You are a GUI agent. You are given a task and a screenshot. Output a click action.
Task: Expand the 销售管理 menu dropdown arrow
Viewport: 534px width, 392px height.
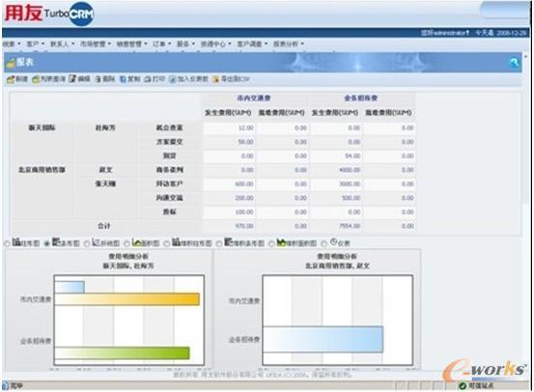pos(146,44)
